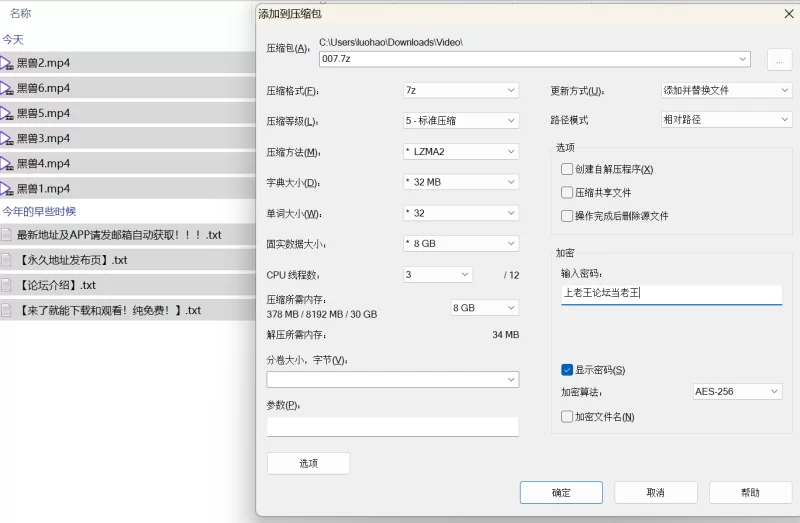Image resolution: width=800 pixels, height=523 pixels.
Task: Collapse the 今天 group header
Action: (13, 40)
